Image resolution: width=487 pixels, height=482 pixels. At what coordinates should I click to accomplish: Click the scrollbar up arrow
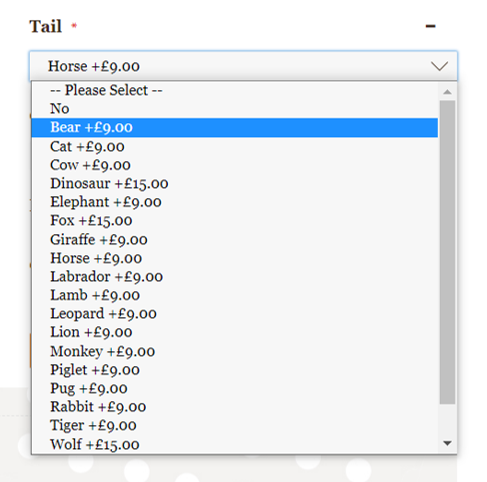tap(447, 92)
